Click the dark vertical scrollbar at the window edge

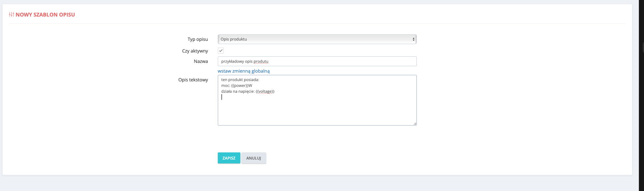641,95
